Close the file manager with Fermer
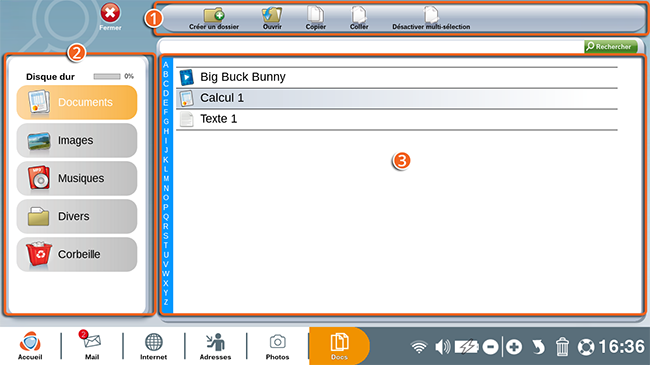The height and width of the screenshot is (365, 650). point(110,17)
